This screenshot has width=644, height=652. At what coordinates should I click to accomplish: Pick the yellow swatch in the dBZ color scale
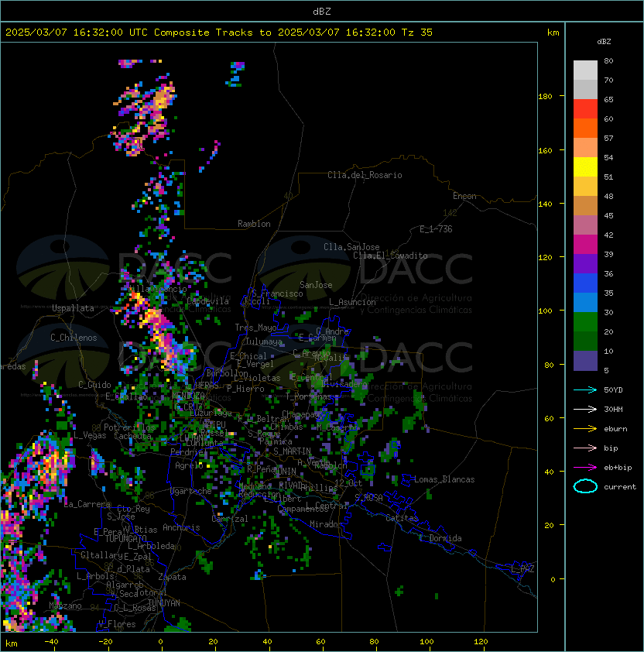585,166
